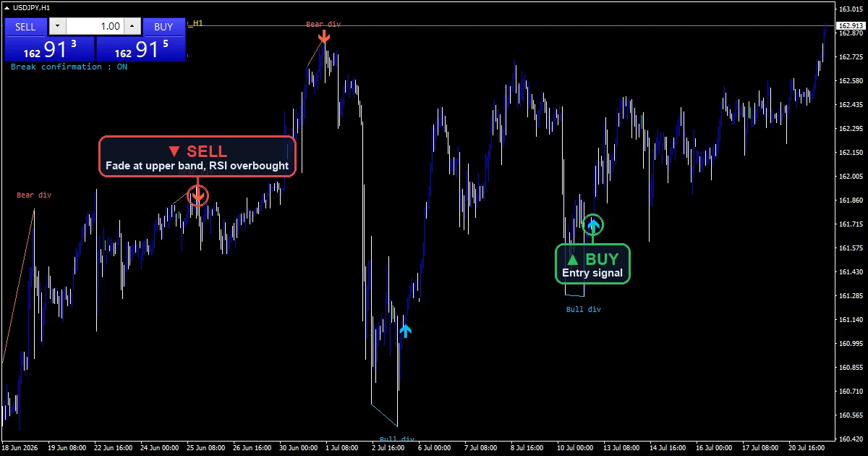Screen dimensions: 868x456
Task: Click the 162.435 price axis label
Action: click(851, 105)
